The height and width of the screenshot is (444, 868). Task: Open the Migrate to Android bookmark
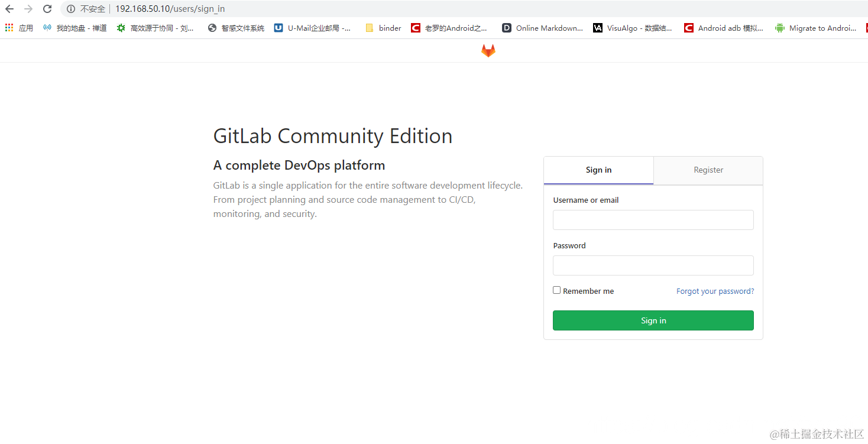(x=815, y=28)
